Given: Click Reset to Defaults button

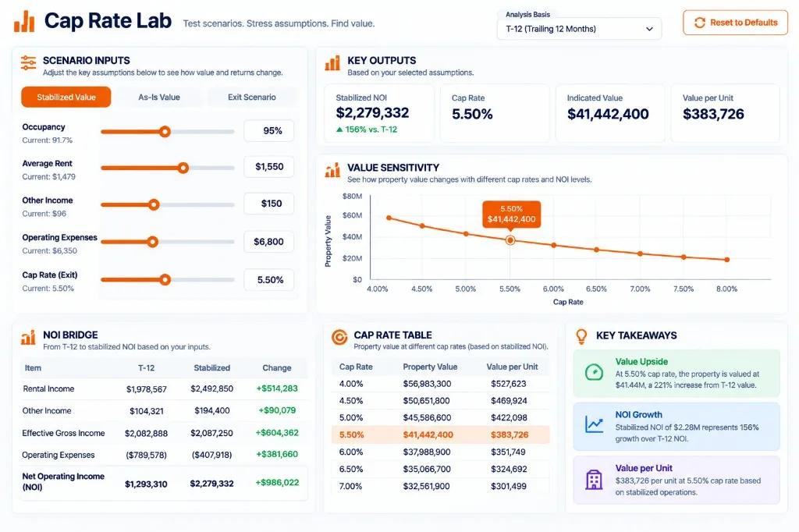Looking at the screenshot, I should click(x=735, y=23).
